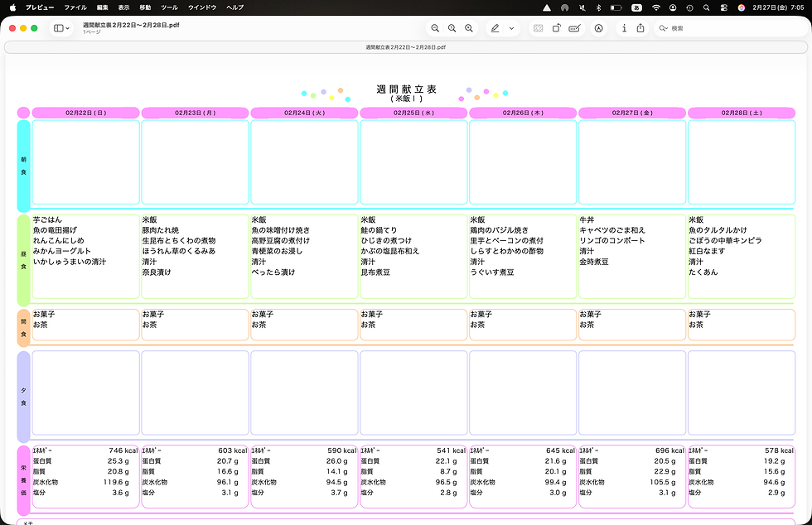Open the sidebar view options chevron

pyautogui.click(x=67, y=27)
